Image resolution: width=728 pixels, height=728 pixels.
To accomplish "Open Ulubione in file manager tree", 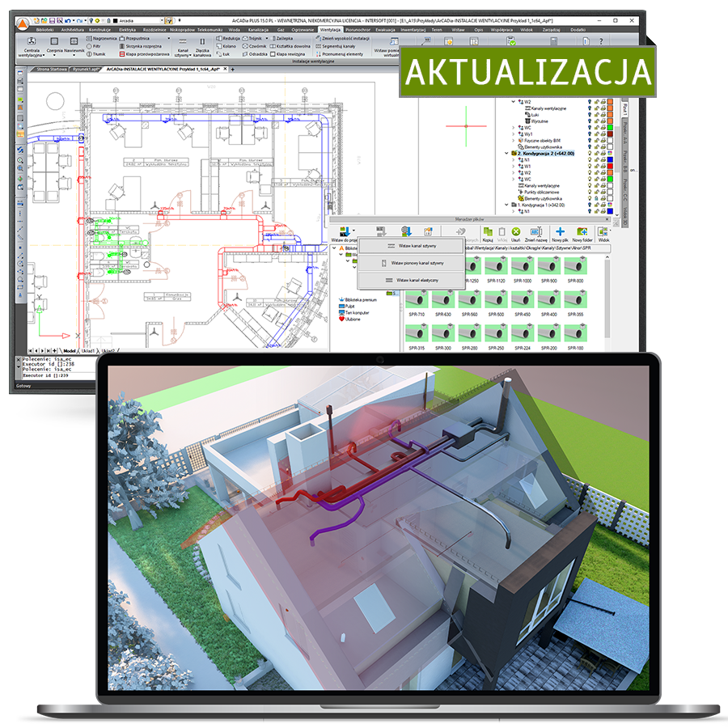I will pos(349,320).
